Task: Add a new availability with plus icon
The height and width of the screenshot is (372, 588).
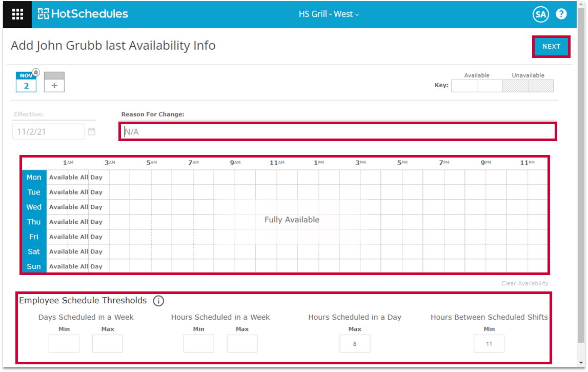Action: pyautogui.click(x=54, y=83)
